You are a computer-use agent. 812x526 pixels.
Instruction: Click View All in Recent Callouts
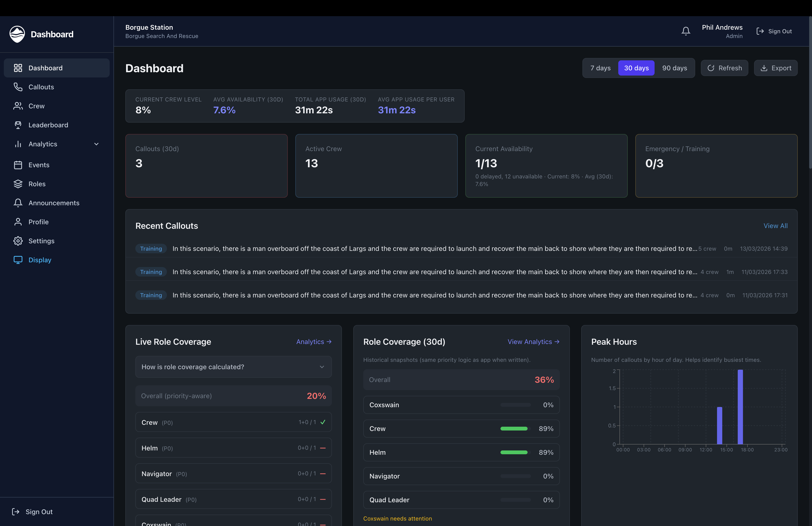point(775,226)
